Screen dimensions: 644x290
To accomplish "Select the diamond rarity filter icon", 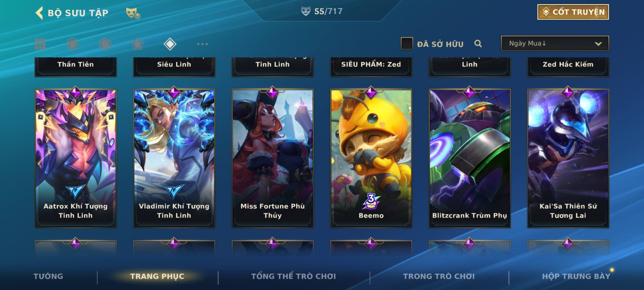I will point(170,44).
